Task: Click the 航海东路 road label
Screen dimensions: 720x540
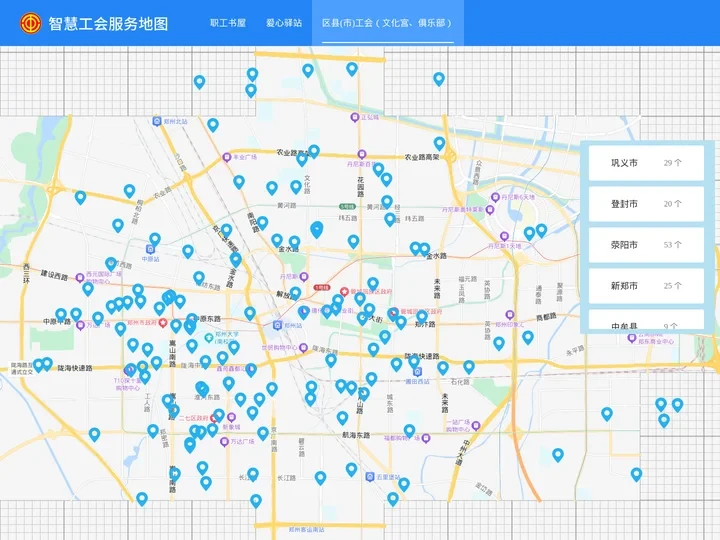Action: tap(356, 435)
